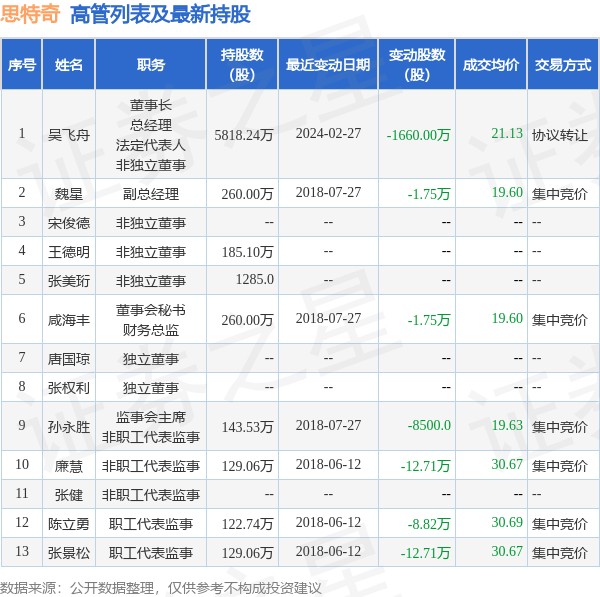Click the 数据来源 footer disclaimer text
This screenshot has width=600, height=597.
(161, 587)
